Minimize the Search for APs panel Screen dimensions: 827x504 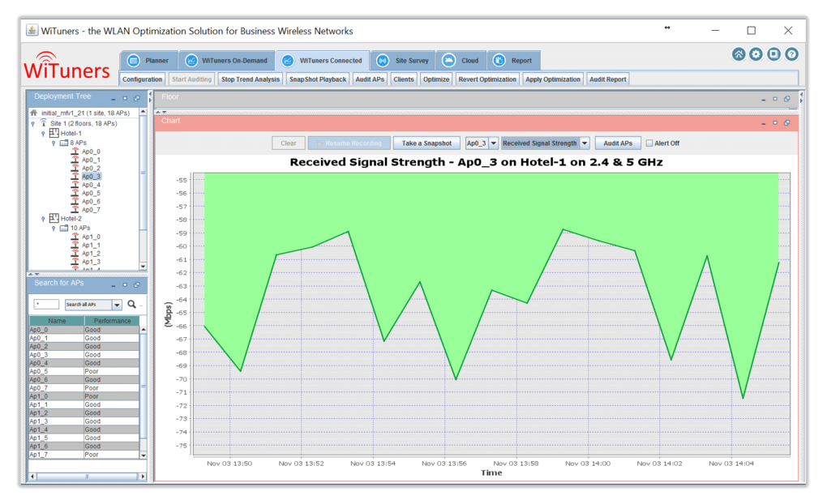[x=114, y=285]
